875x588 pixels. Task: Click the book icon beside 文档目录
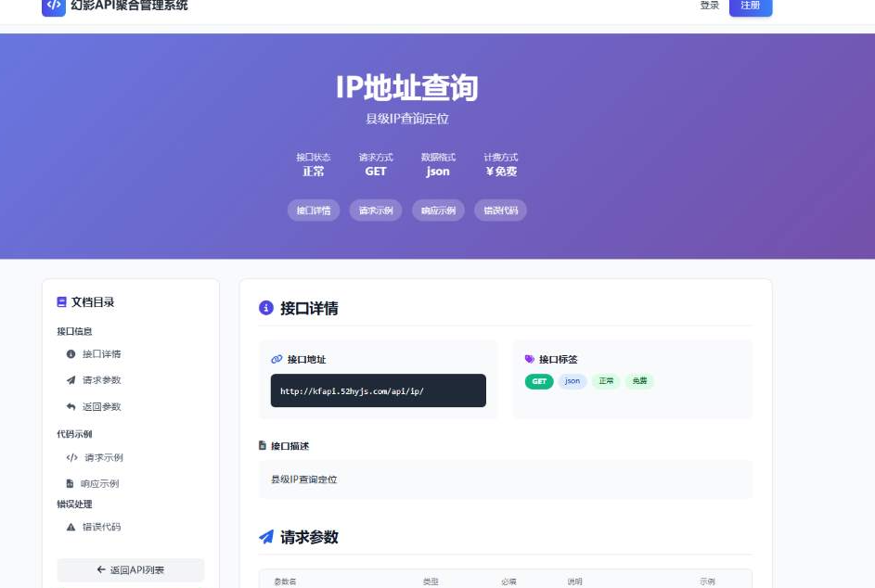click(x=61, y=301)
